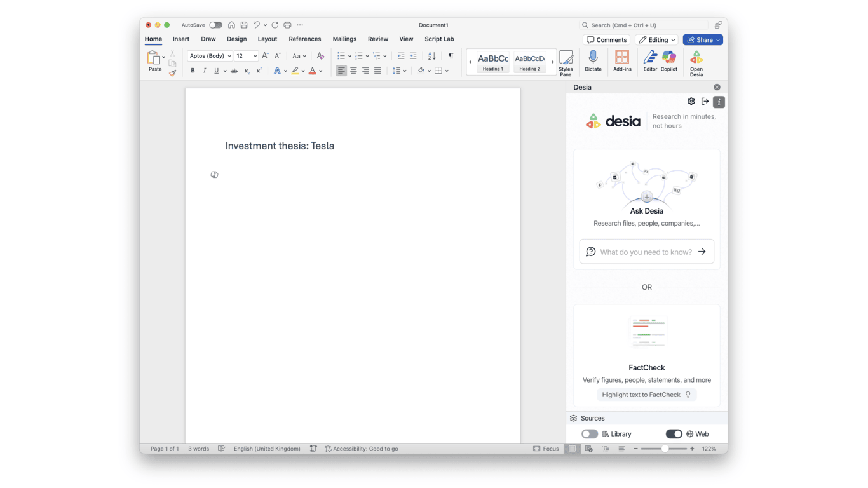The height and width of the screenshot is (488, 868).
Task: Expand the bullet list options arrow
Action: [x=349, y=56]
